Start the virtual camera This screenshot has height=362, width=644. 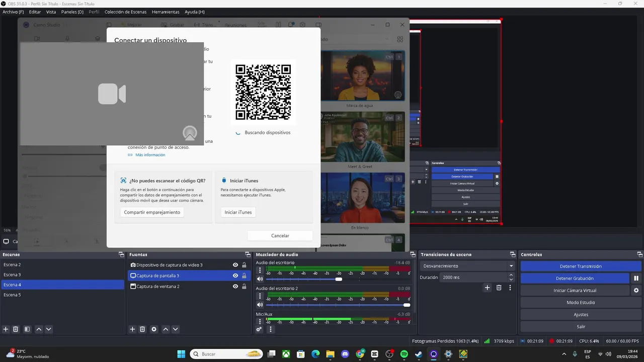575,290
